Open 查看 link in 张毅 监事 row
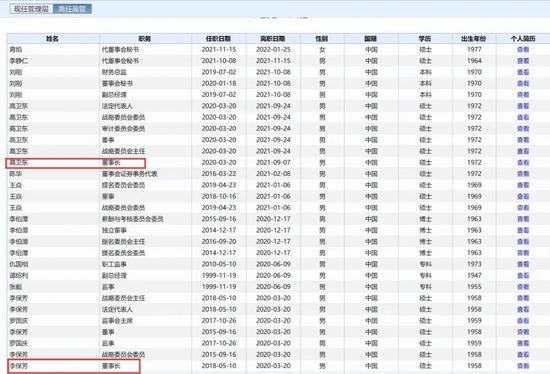Image resolution: width=550 pixels, height=374 pixels. (523, 287)
